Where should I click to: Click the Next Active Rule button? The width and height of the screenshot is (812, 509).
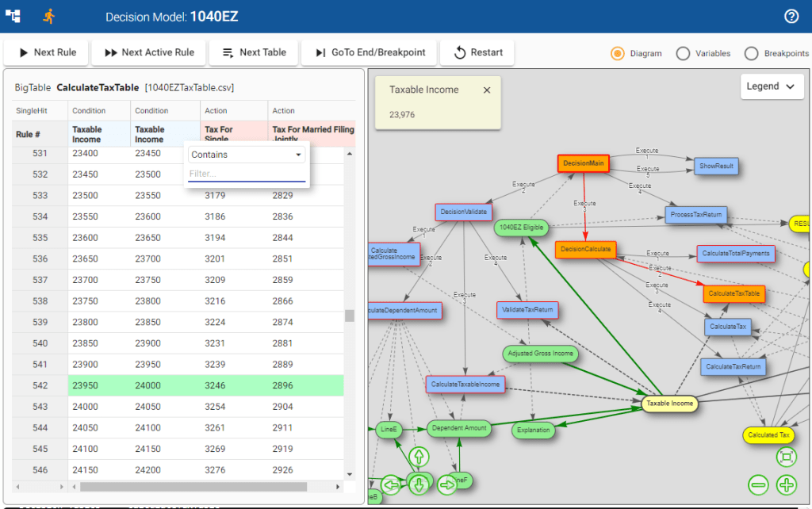click(x=148, y=52)
